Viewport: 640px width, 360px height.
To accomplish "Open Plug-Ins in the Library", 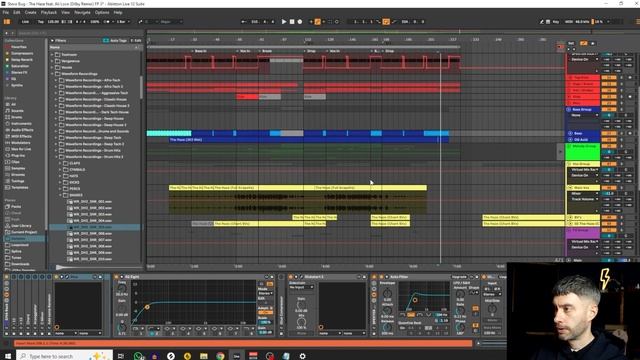I will (x=18, y=156).
